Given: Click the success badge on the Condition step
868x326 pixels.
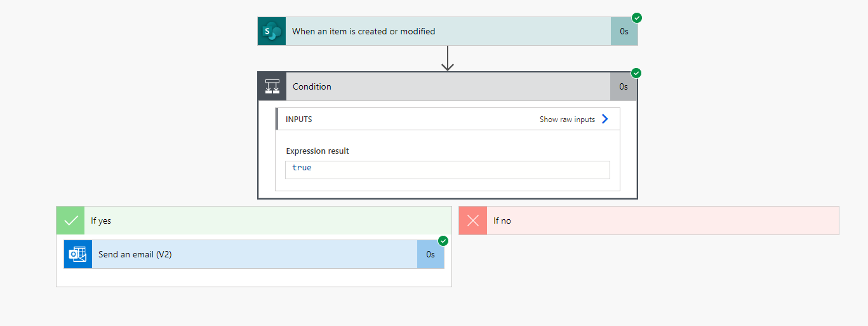Looking at the screenshot, I should (x=636, y=73).
